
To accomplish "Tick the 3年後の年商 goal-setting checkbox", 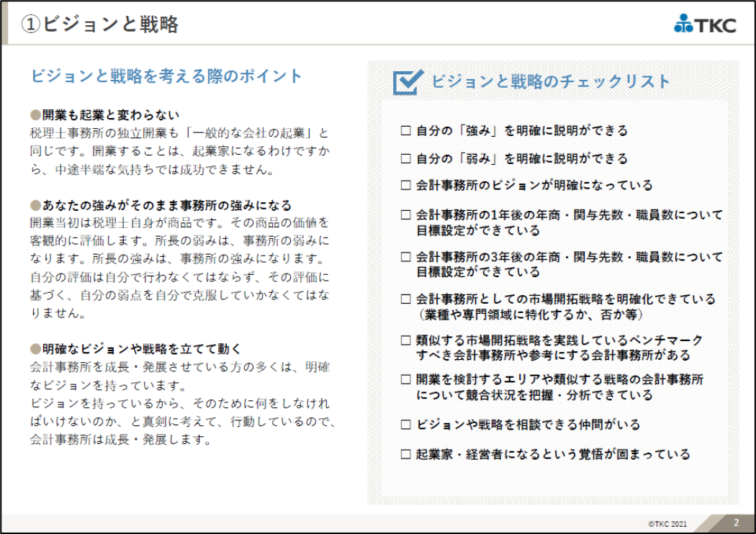I will click(x=406, y=257).
